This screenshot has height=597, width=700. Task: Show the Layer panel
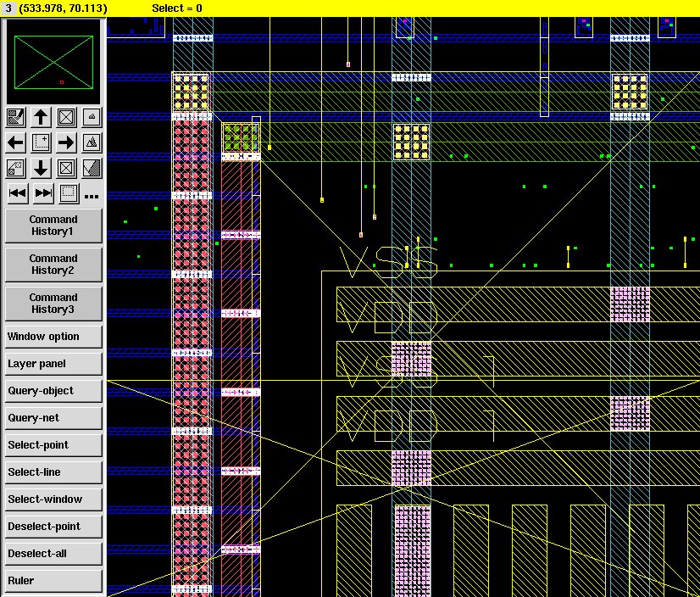point(53,364)
